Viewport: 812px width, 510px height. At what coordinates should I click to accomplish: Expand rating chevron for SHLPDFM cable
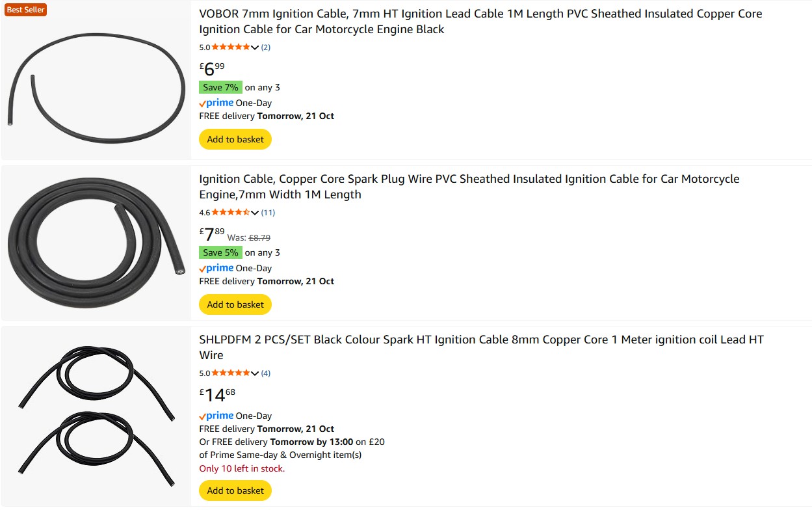coord(255,373)
